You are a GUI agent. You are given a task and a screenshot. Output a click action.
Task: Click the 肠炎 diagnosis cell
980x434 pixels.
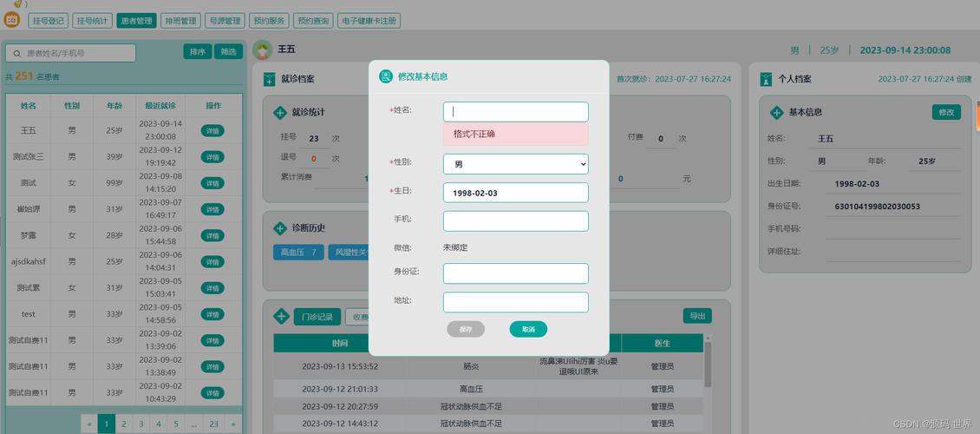click(x=471, y=366)
